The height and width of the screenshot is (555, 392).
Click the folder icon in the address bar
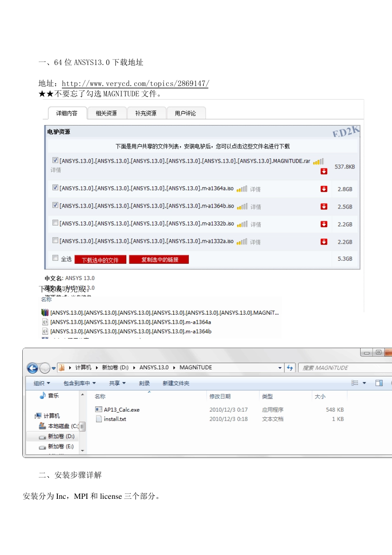click(62, 367)
